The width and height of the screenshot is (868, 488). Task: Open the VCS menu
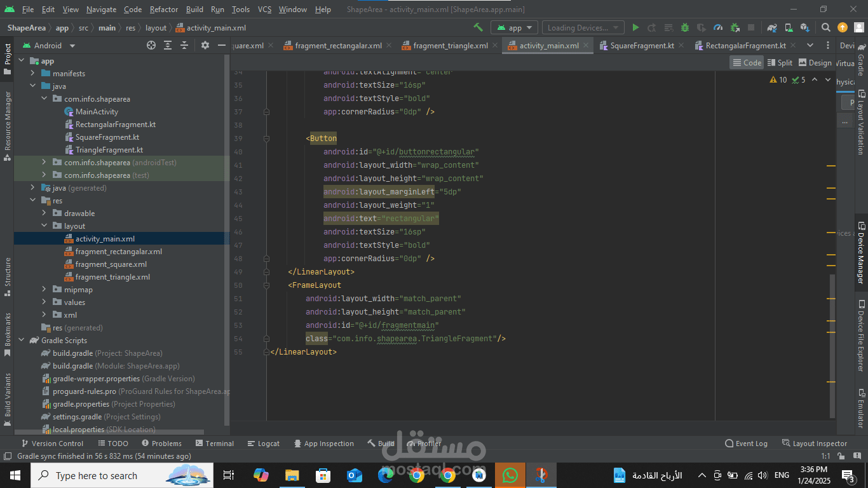click(x=264, y=10)
